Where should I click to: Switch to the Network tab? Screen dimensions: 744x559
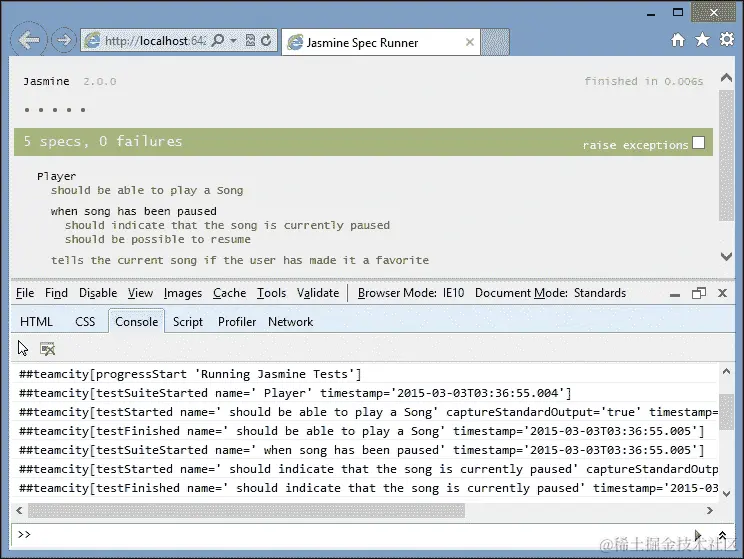click(x=290, y=322)
